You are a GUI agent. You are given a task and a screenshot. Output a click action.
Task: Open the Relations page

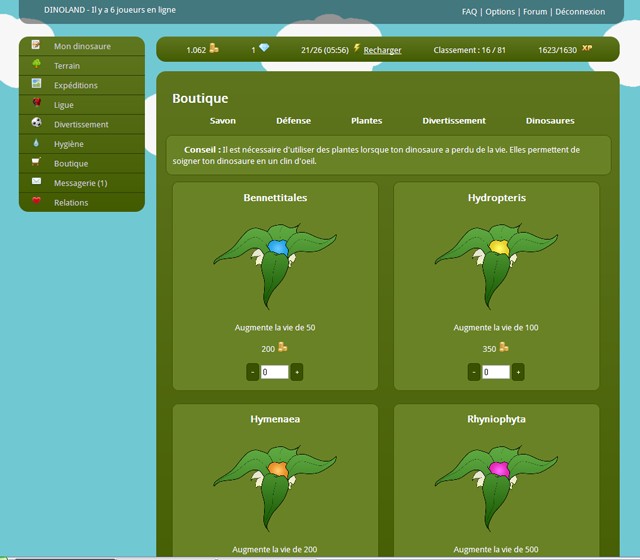coord(82,202)
